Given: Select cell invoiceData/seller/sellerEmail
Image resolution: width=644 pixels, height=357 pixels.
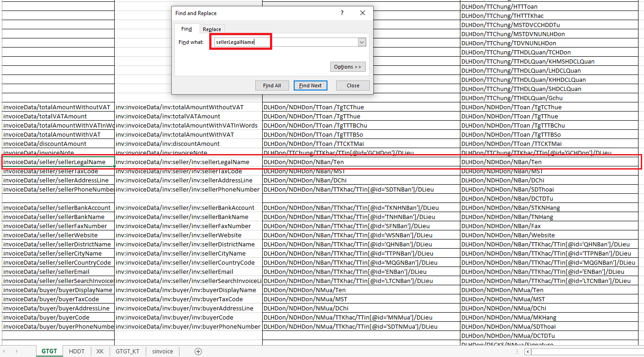Looking at the screenshot, I should [x=58, y=272].
